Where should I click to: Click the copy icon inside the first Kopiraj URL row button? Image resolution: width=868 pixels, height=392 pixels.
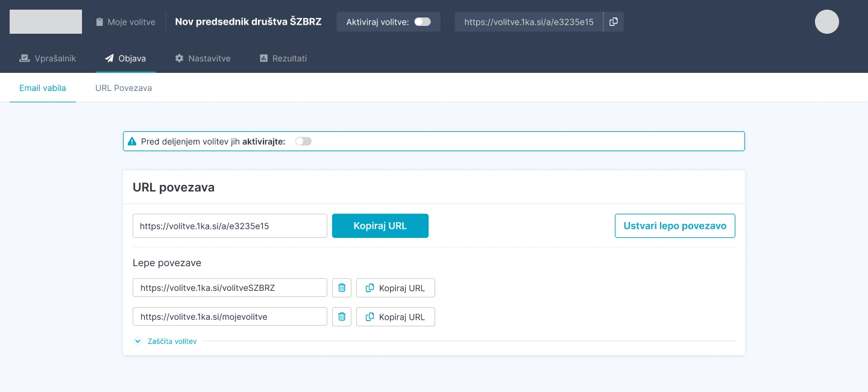click(x=370, y=288)
